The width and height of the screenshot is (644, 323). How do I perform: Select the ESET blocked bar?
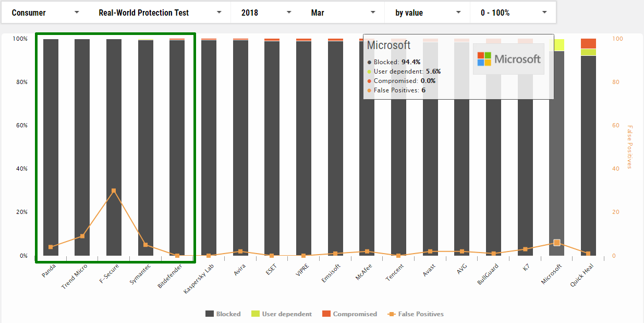(x=272, y=148)
